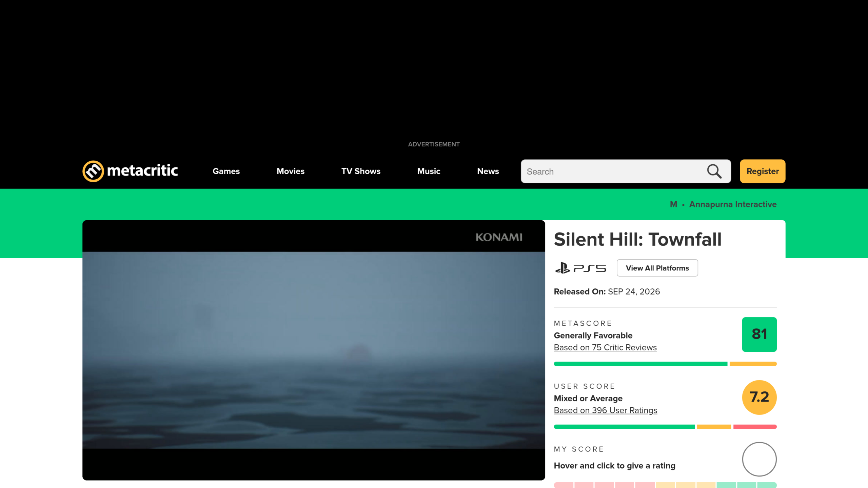Open the Metacritic logo home link

(x=130, y=171)
